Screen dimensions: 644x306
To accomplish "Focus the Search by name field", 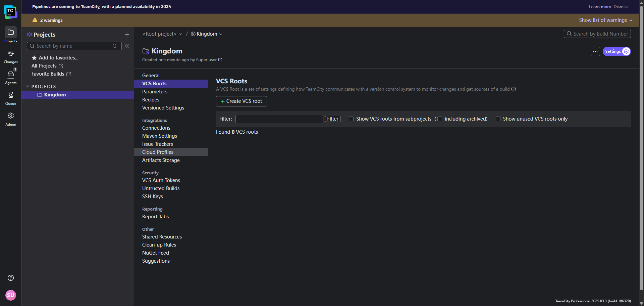I will pyautogui.click(x=74, y=46).
